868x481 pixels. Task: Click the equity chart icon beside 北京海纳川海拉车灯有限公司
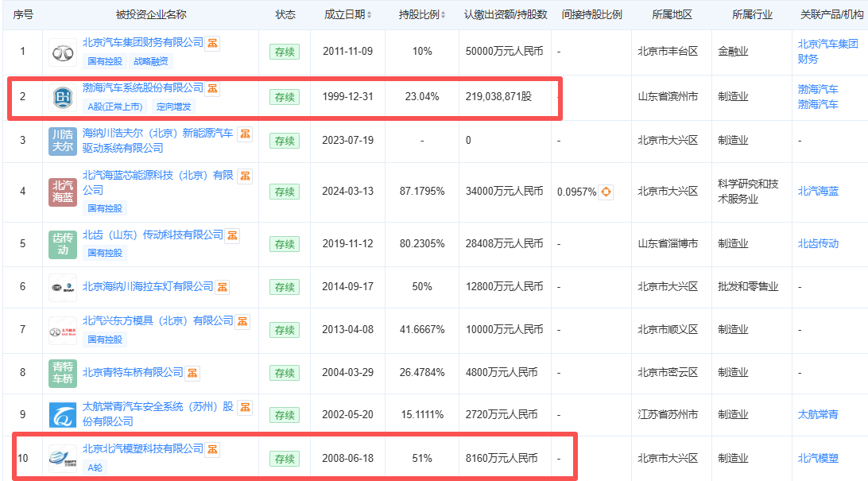click(x=223, y=286)
